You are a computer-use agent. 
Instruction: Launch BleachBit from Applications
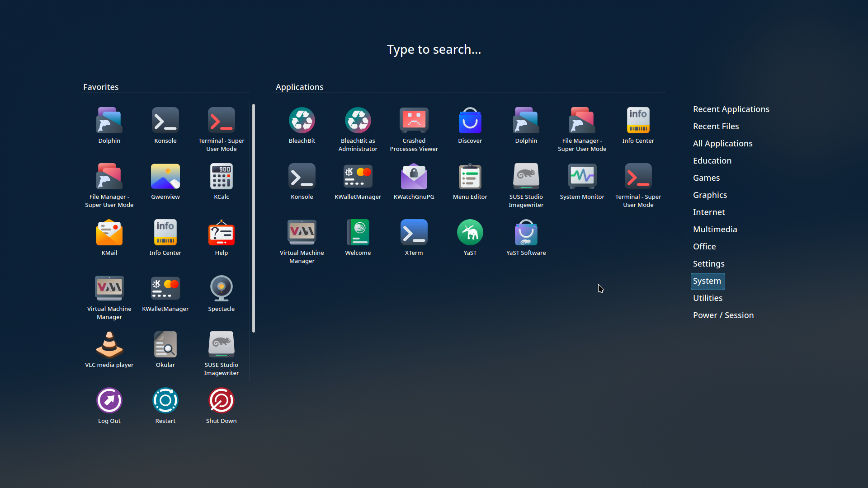(x=302, y=126)
